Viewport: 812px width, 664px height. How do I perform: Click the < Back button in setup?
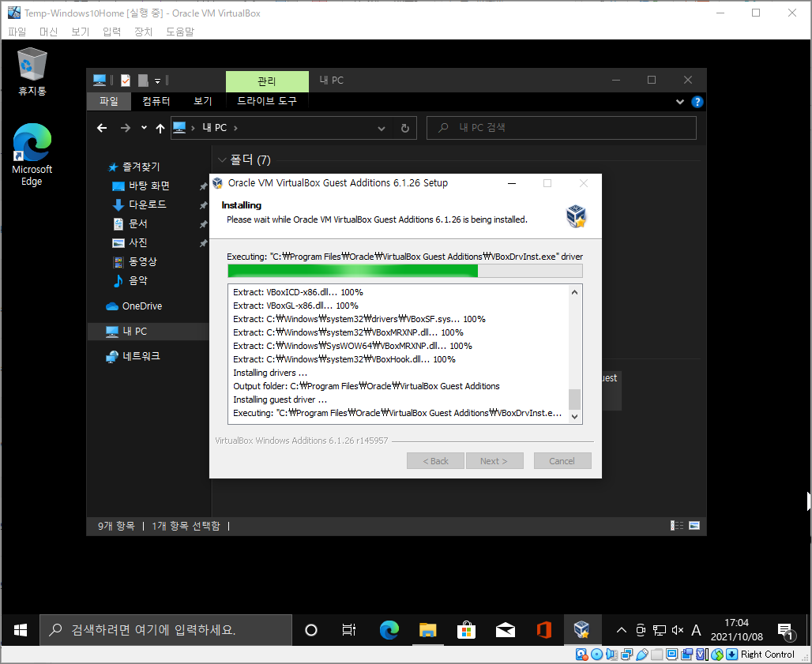pyautogui.click(x=435, y=460)
